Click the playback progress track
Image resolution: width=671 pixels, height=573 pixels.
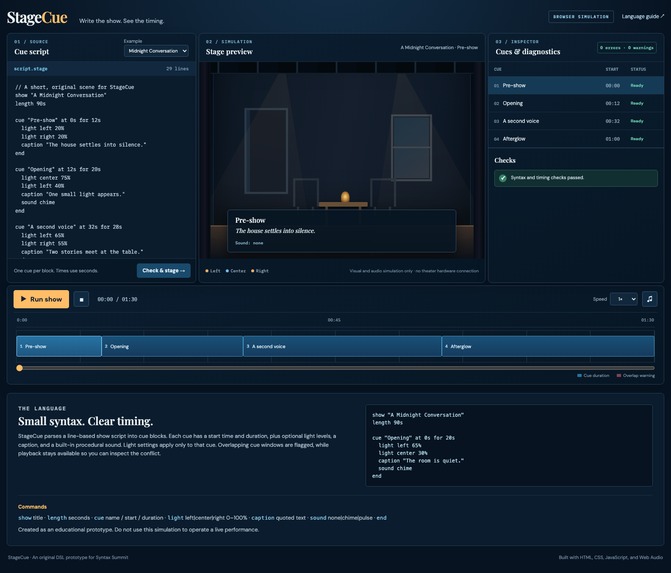[x=336, y=368]
